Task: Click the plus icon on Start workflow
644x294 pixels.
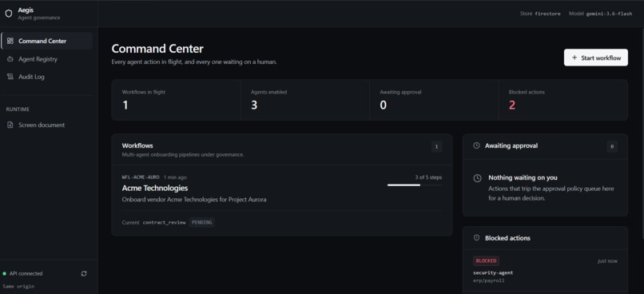Action: [x=574, y=58]
